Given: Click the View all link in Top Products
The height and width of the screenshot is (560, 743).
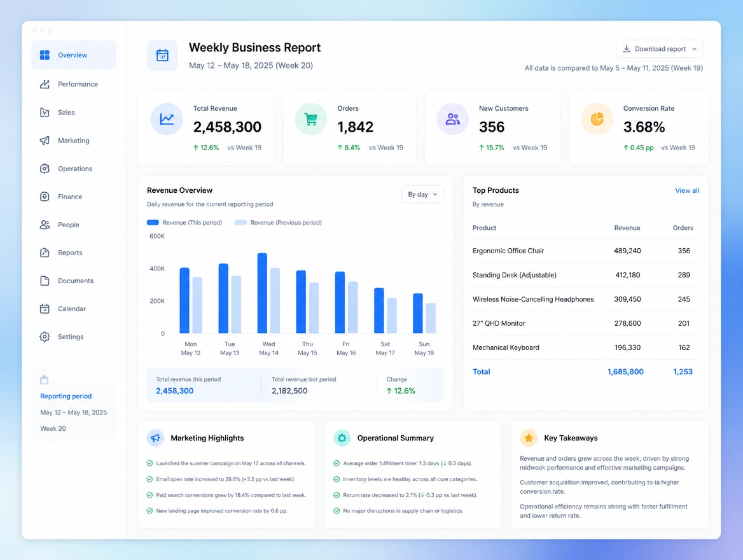Looking at the screenshot, I should 687,191.
